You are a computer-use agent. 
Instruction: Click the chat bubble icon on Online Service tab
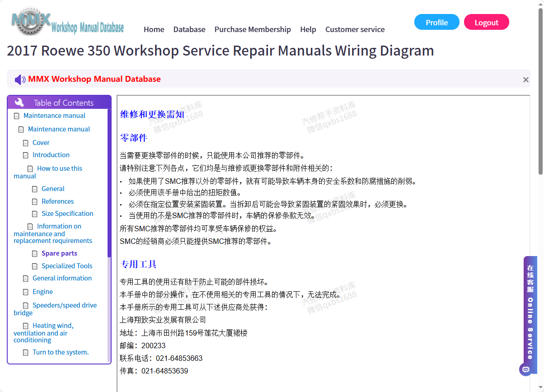525,369
